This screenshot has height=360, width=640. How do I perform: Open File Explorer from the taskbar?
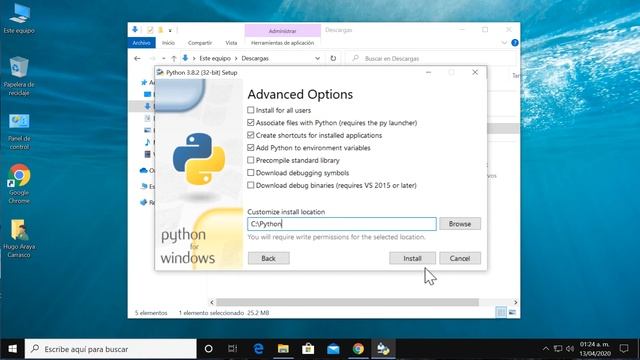(283, 349)
